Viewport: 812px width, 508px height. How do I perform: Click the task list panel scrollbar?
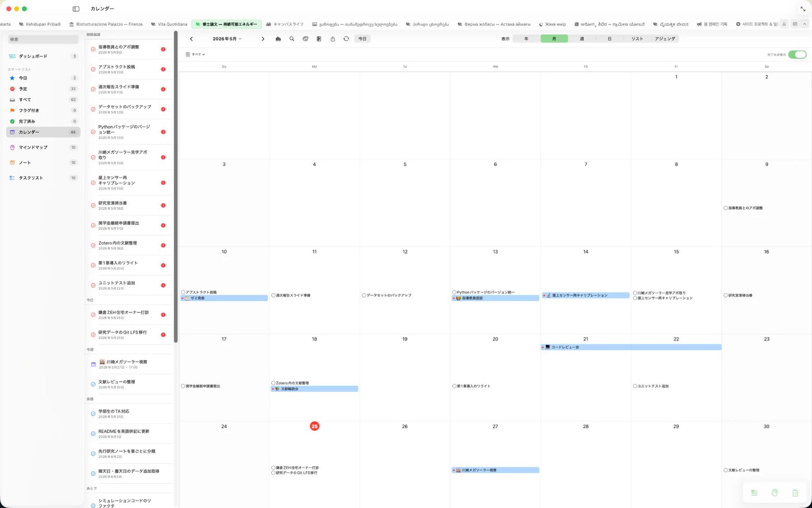pos(175,187)
